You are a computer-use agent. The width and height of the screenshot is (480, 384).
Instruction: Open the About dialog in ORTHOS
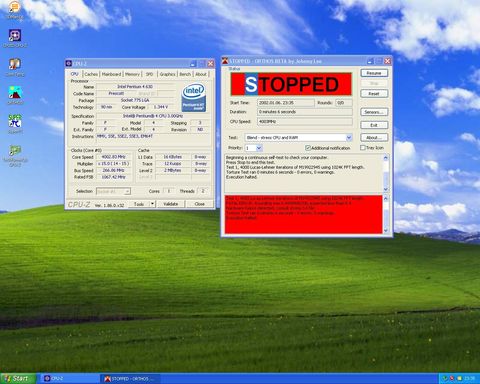[x=374, y=137]
